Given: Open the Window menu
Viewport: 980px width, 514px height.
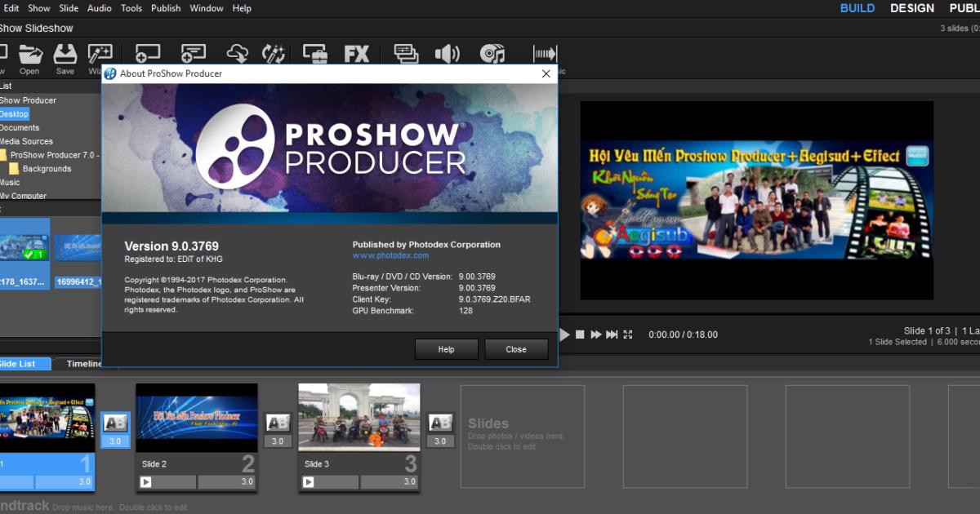Looking at the screenshot, I should point(207,8).
